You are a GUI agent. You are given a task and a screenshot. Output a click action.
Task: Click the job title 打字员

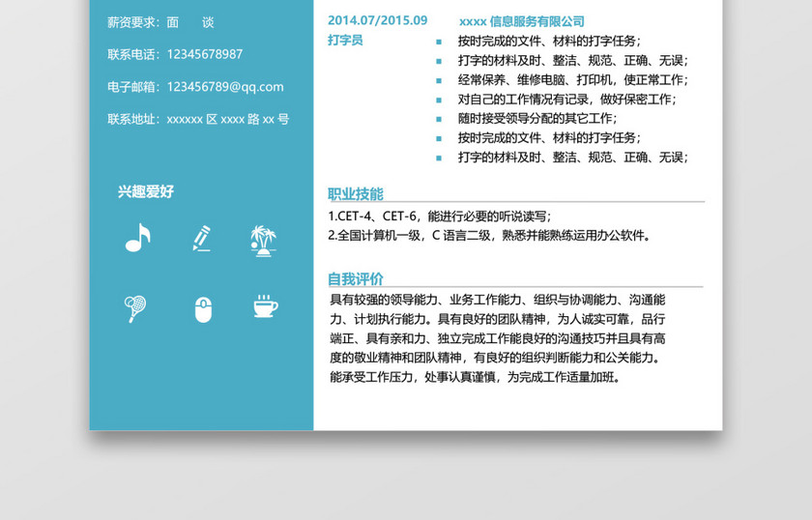(345, 40)
